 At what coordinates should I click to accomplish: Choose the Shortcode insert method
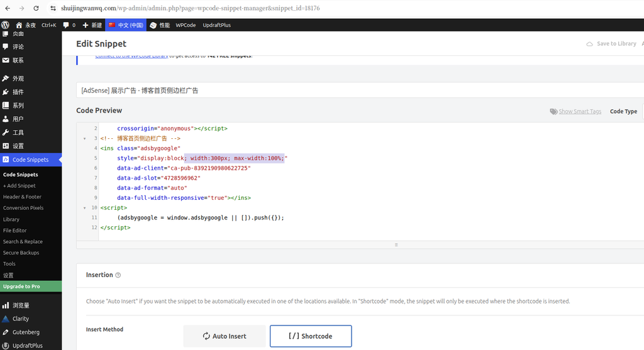(311, 336)
